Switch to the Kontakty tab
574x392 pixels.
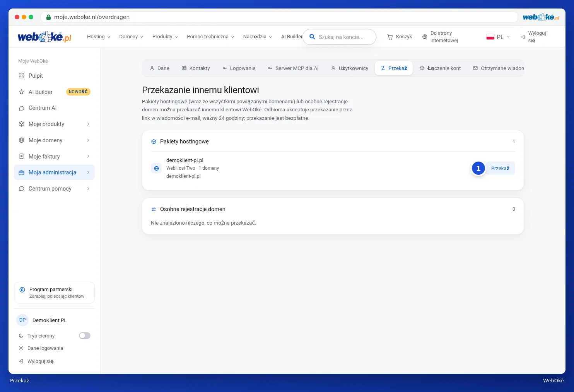(196, 68)
